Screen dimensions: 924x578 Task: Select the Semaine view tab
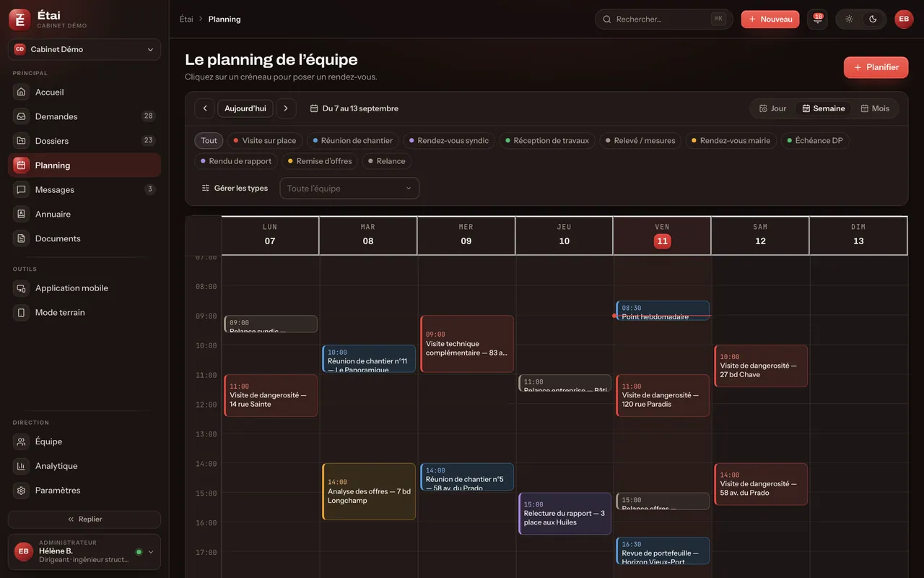[824, 108]
